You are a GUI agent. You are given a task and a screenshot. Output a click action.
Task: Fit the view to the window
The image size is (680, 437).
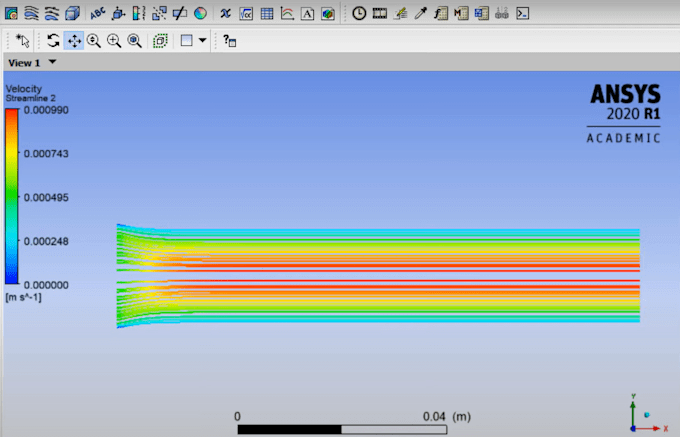coord(134,41)
